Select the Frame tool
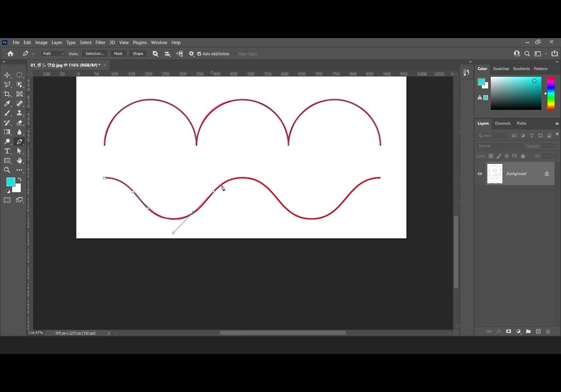The image size is (561, 392). pos(19,94)
